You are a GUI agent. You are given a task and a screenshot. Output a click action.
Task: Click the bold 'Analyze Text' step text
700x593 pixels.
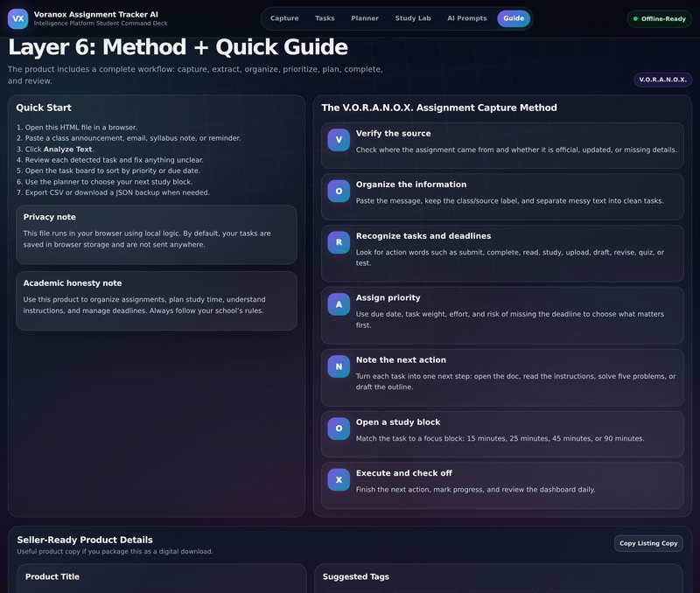click(68, 149)
